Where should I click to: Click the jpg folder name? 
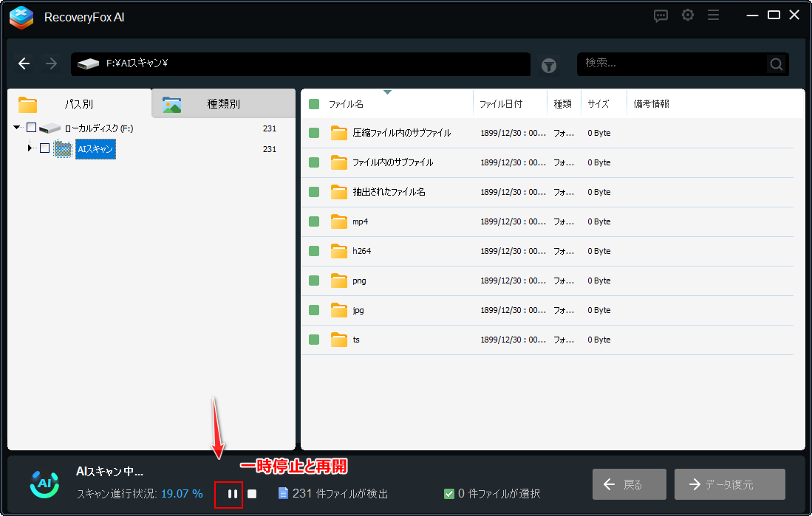click(358, 311)
